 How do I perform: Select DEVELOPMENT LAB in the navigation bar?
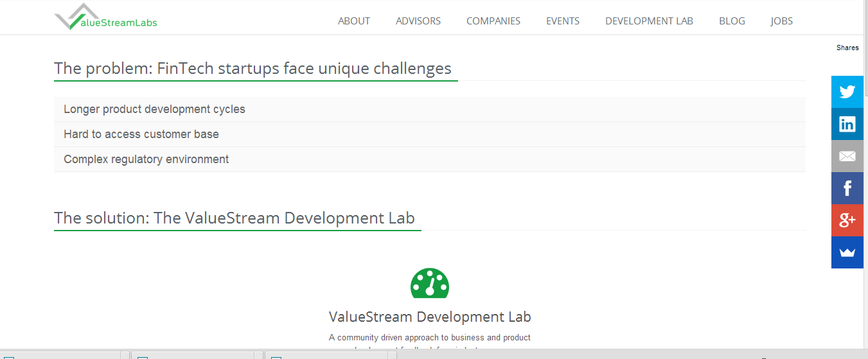[x=649, y=21]
